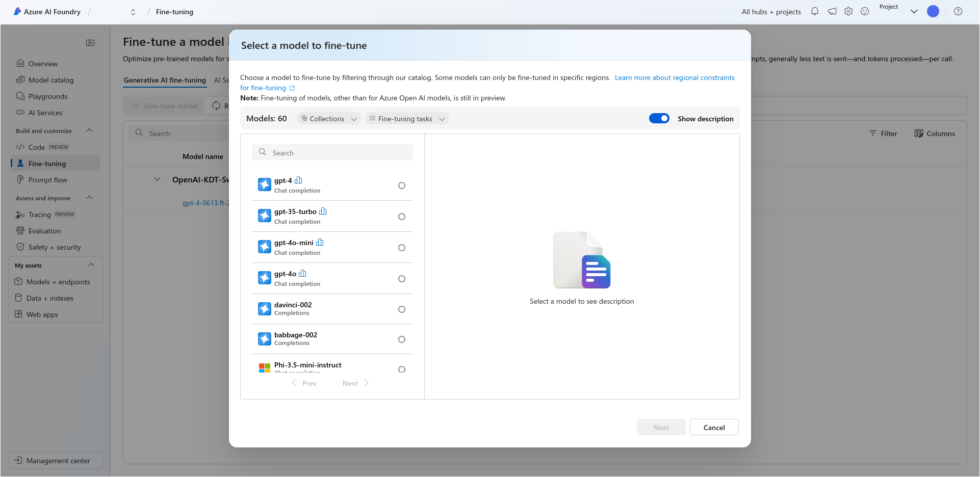The height and width of the screenshot is (477, 980).
Task: Open the announcements megaphone icon
Action: (x=832, y=11)
